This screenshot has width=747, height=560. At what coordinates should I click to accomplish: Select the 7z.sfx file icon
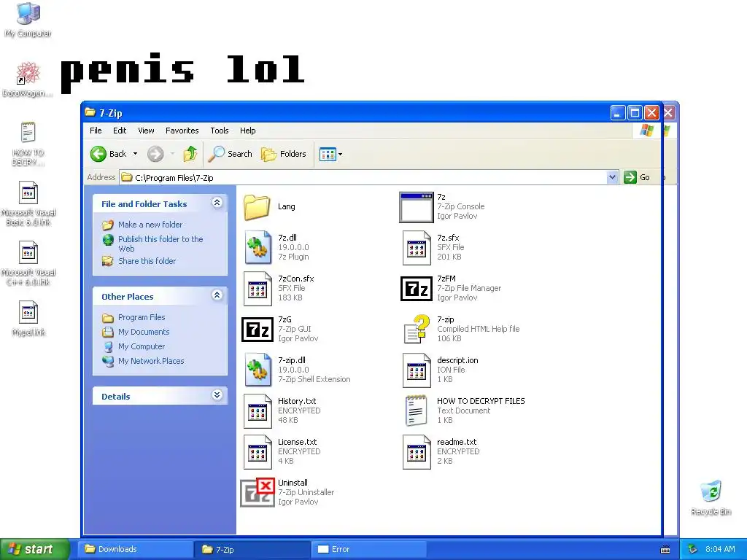[x=417, y=247]
